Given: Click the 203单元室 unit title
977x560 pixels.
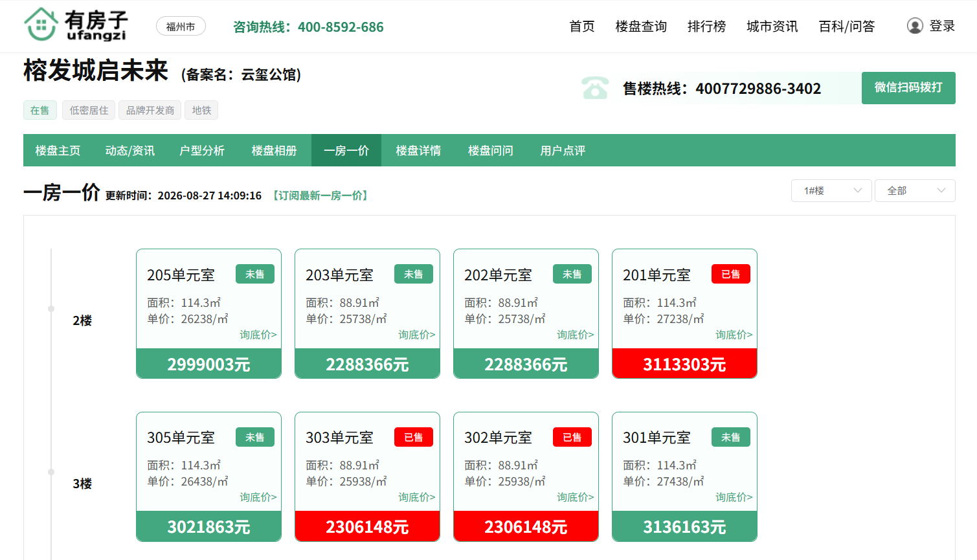Looking at the screenshot, I should pos(339,275).
